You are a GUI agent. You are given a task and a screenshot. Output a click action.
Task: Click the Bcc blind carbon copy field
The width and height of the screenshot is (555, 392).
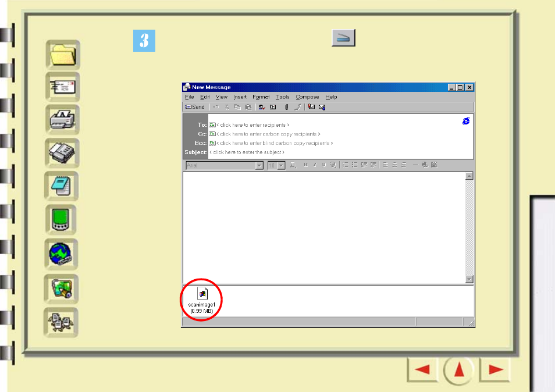pos(275,143)
